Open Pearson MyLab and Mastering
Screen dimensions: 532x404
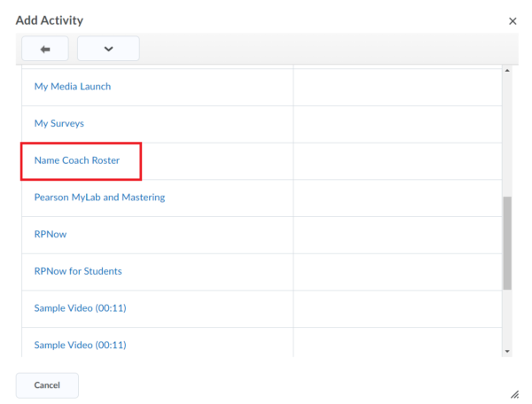coord(99,198)
